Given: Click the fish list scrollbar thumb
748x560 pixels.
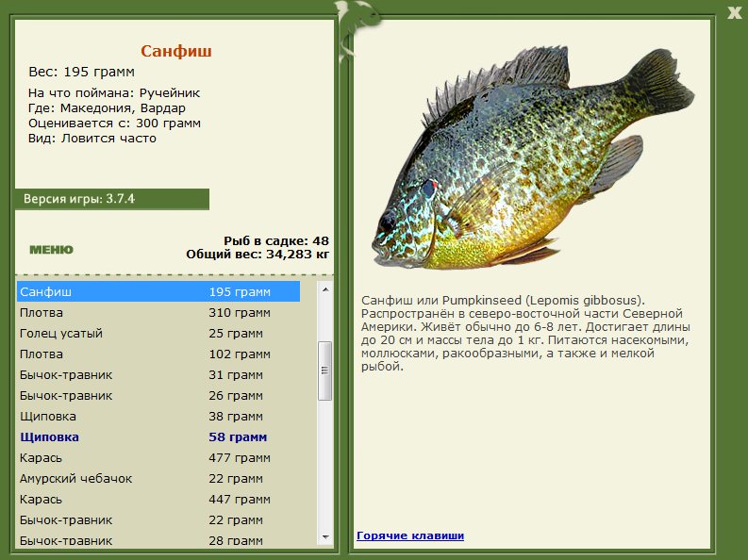Looking at the screenshot, I should (x=325, y=371).
